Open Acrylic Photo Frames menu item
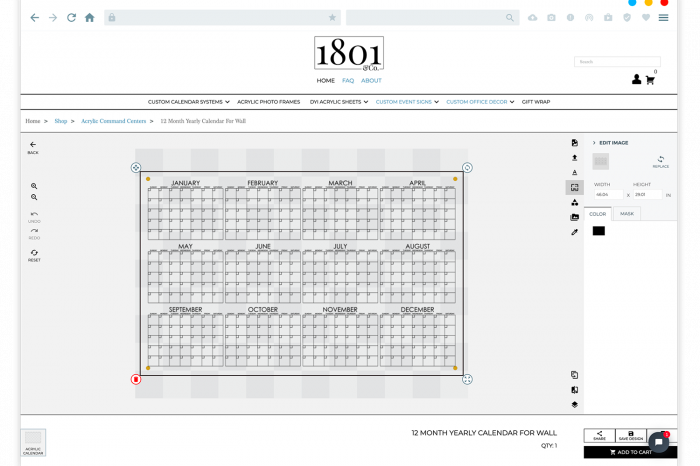The width and height of the screenshot is (700, 466). tap(269, 102)
